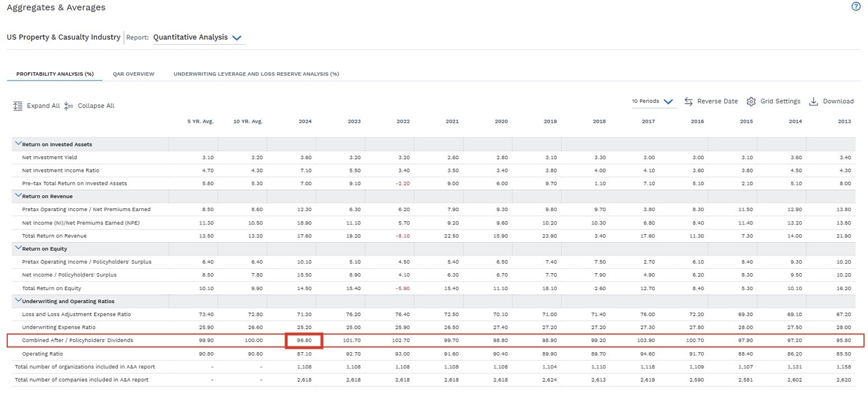Select Total number of companies row label

(x=82, y=380)
